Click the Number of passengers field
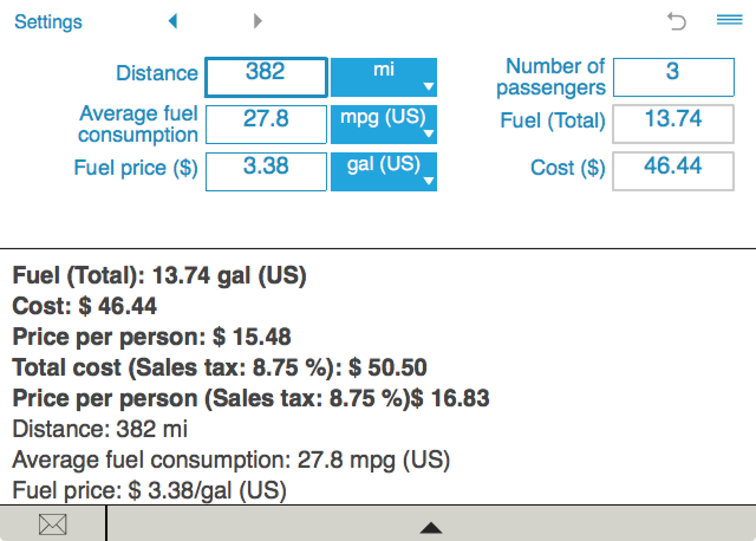 pyautogui.click(x=673, y=77)
